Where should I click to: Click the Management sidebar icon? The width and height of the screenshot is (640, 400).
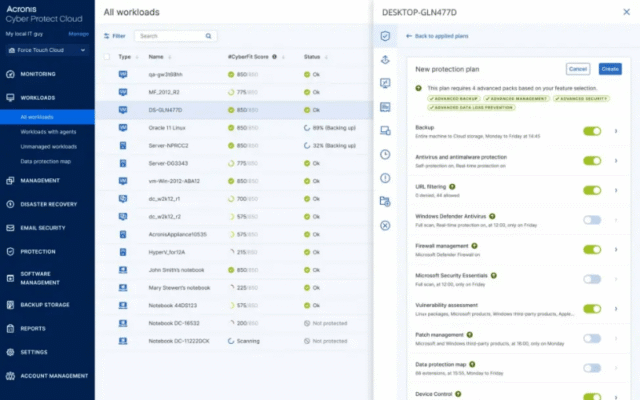(10, 180)
